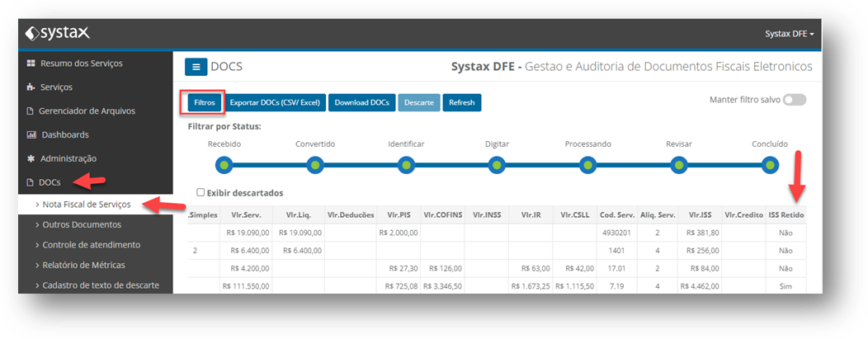Click the R$ 2.000,00 Vlr.PIS cell
868x339 pixels.
(x=398, y=233)
